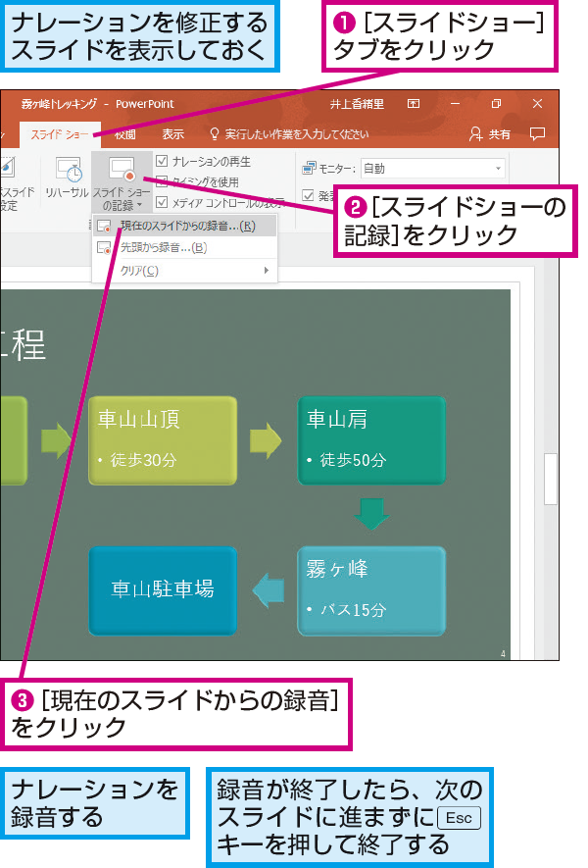Toggle the タイミングを使用 checkbox

162,181
